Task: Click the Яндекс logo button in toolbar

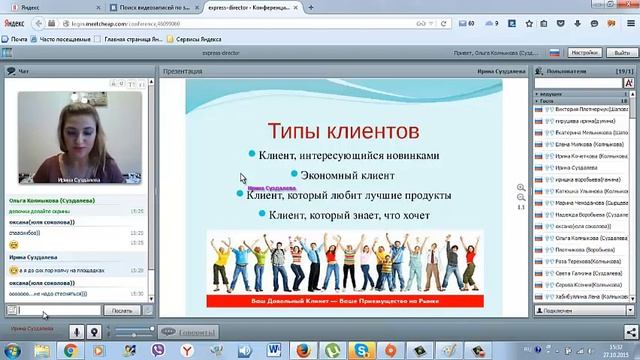Action: pos(14,24)
